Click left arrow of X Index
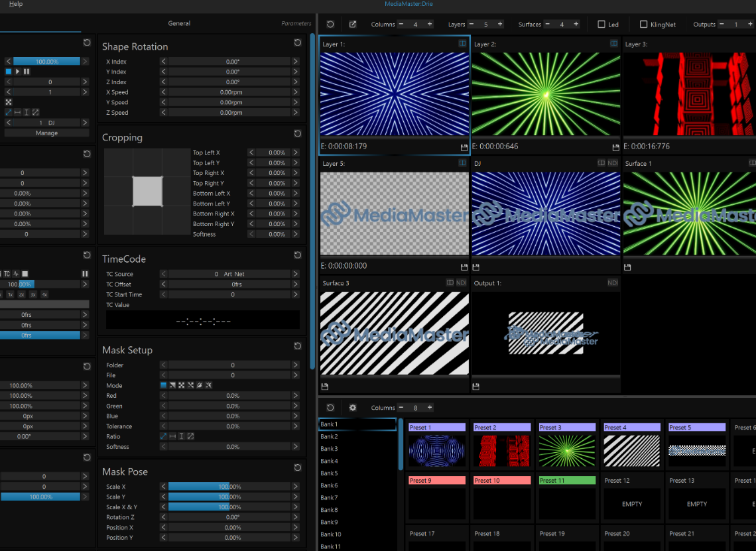756x551 pixels. pos(163,62)
